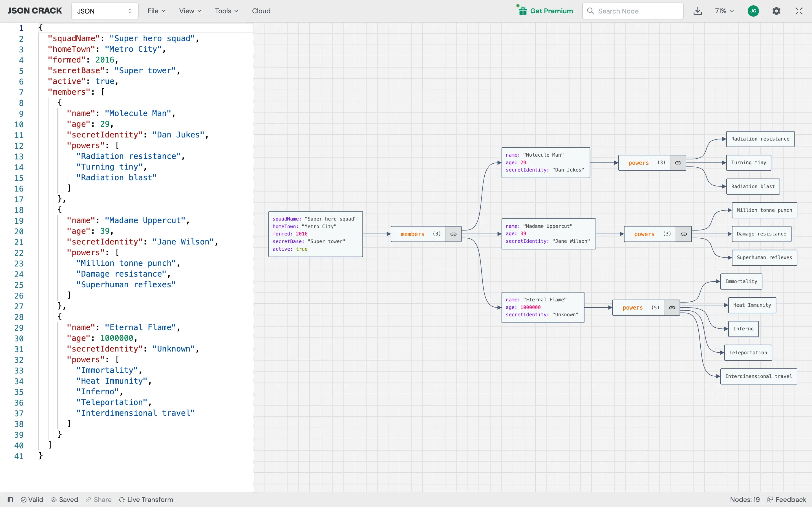
Task: Click Get Premium button
Action: (x=545, y=10)
